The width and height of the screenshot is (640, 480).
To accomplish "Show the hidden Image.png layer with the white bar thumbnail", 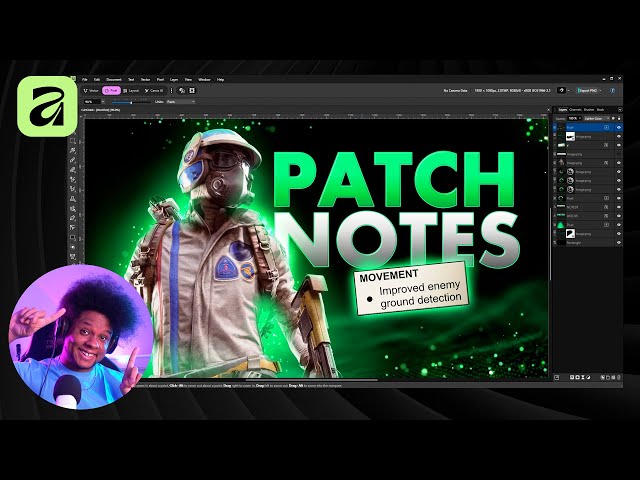I will click(x=618, y=154).
